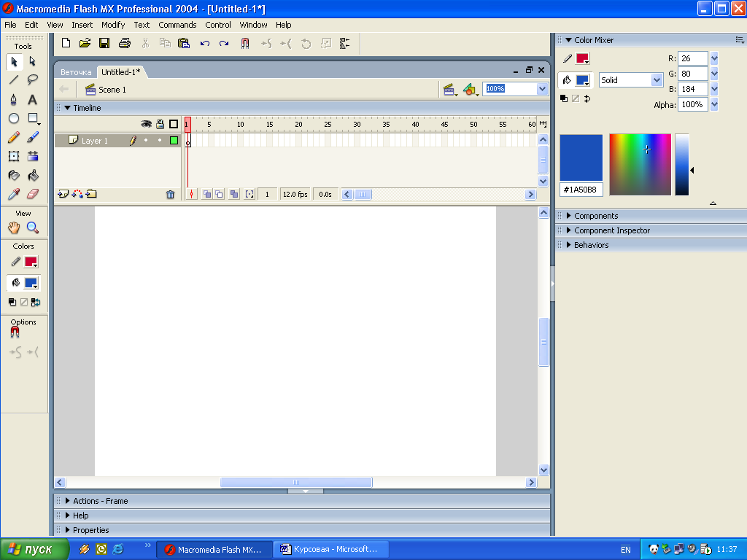Screen dimensions: 747x560
Task: Select the Pen tool
Action: tap(14, 99)
